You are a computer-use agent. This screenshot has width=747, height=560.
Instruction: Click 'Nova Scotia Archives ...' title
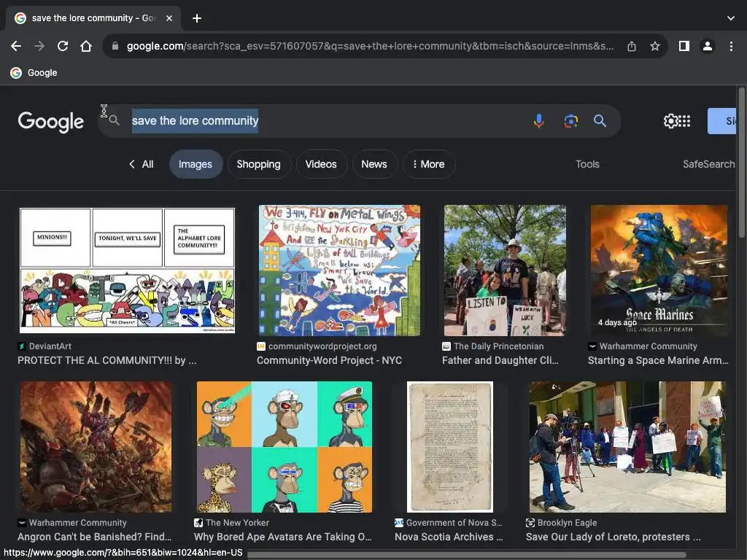click(x=449, y=537)
